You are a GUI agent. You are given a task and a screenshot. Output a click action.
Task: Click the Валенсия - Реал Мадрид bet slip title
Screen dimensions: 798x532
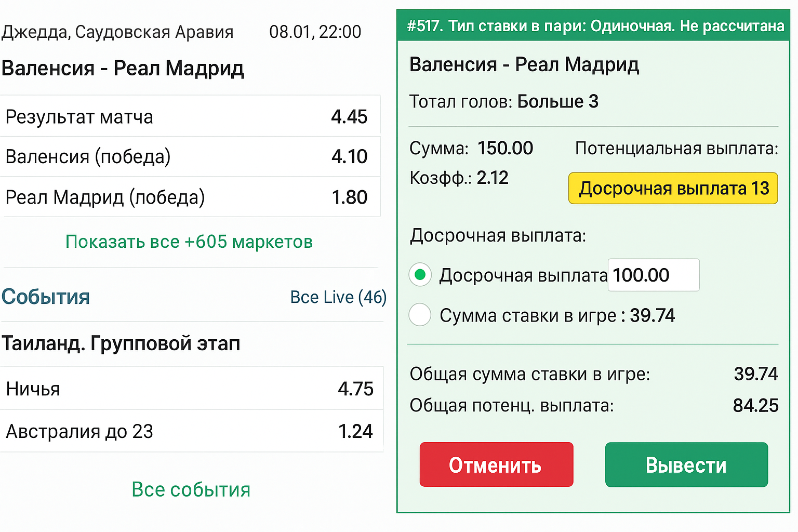coord(524,64)
